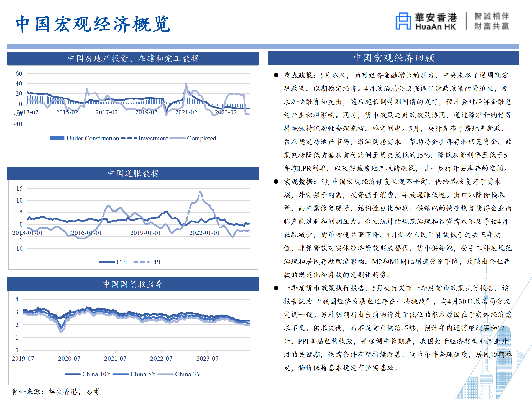The height and width of the screenshot is (399, 532).
Task: Click the title 中国宏观经济概览
Action: point(93,24)
